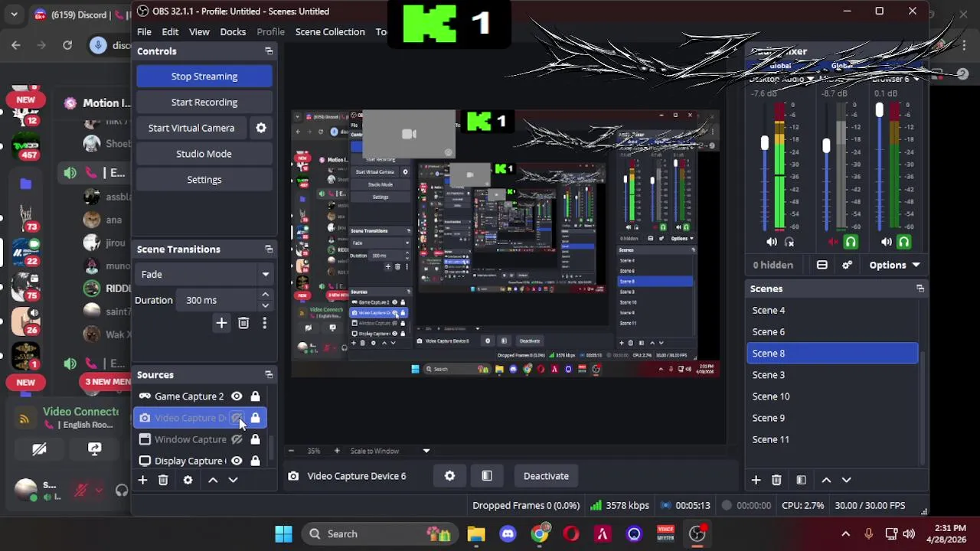Toggle lock on Game Capture 2
The image size is (980, 551).
pos(255,396)
